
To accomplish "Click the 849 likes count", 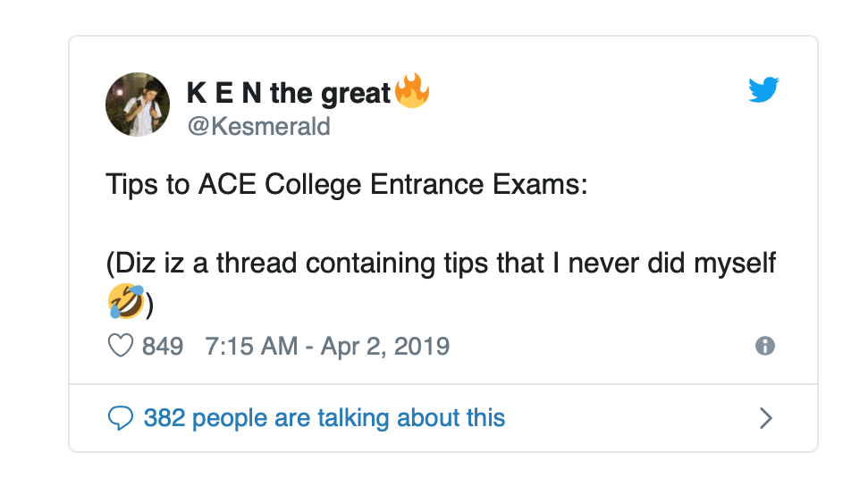I will [x=163, y=347].
